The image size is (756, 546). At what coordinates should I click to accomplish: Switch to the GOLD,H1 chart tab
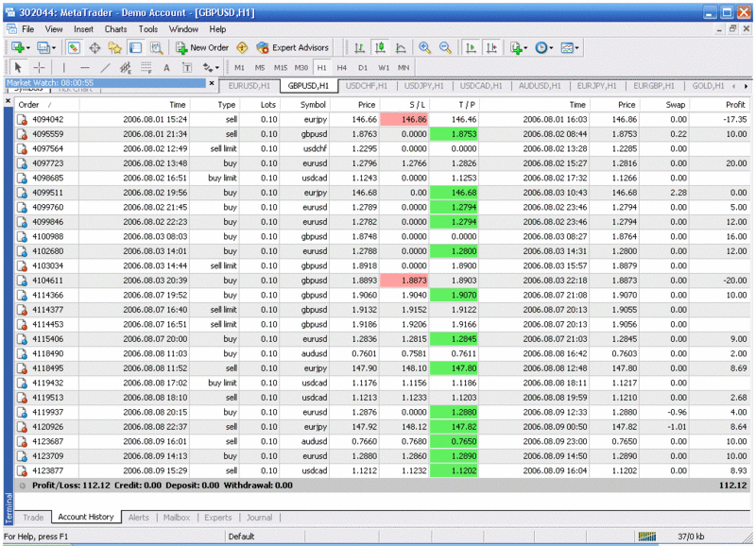click(708, 86)
